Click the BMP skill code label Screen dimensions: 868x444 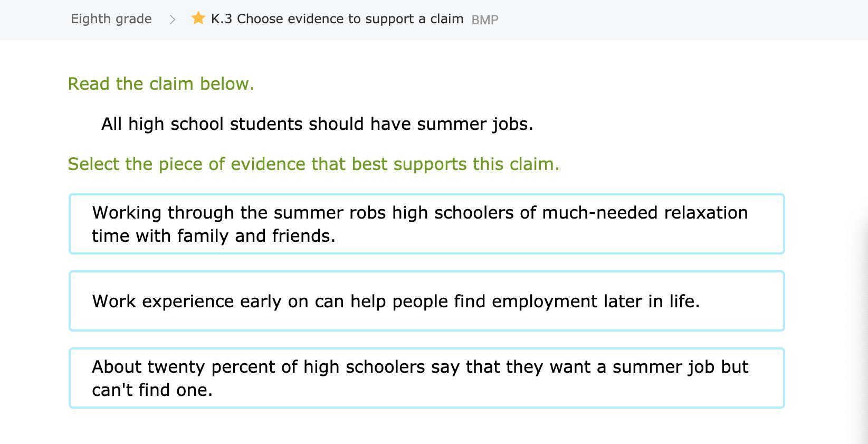pos(484,20)
